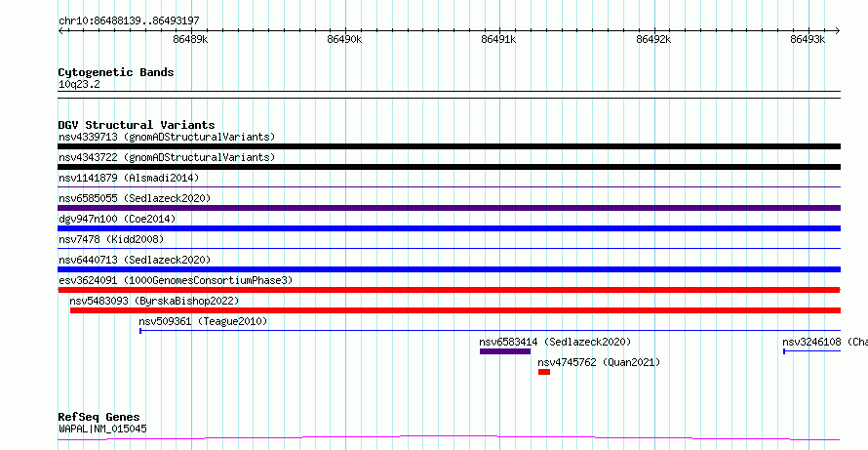
Task: Click the 86493k ruler tick label
Action: (x=808, y=39)
